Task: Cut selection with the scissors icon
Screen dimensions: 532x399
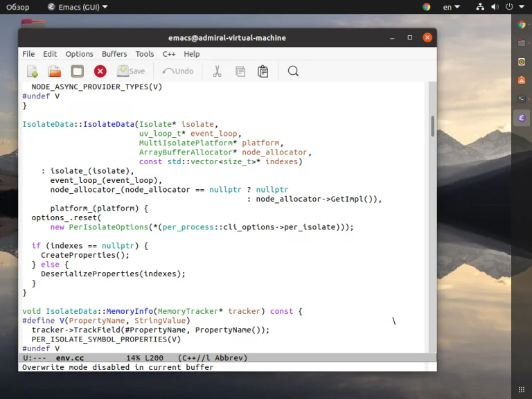Action: coord(217,71)
